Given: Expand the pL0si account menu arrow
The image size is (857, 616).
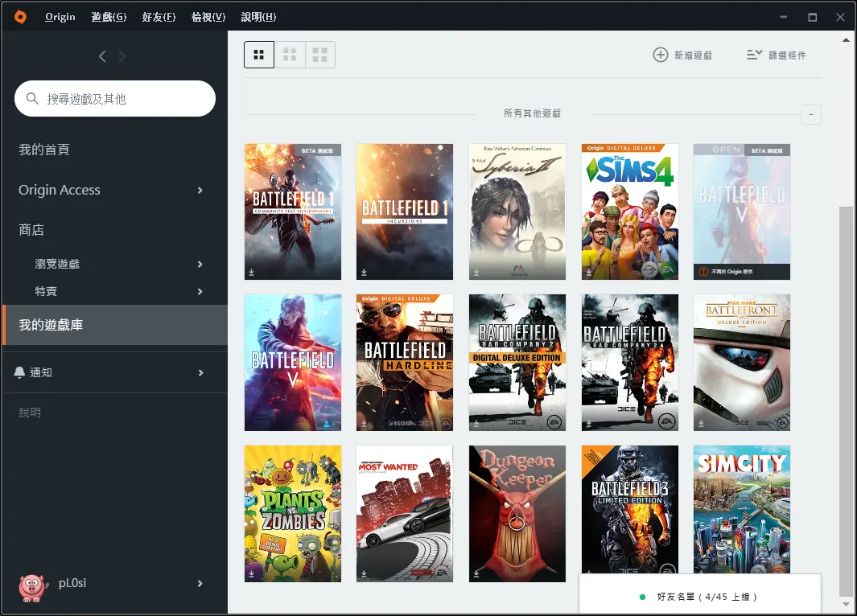Looking at the screenshot, I should [x=200, y=583].
